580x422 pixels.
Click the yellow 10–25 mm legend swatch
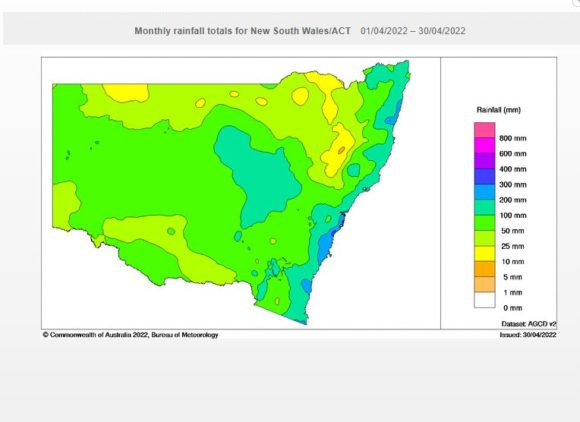[485, 254]
